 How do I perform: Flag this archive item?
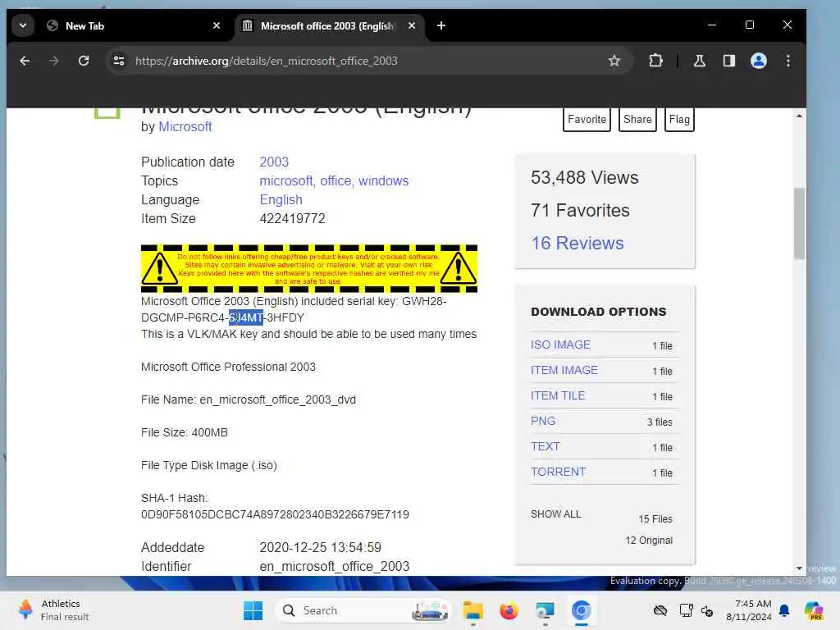pyautogui.click(x=679, y=120)
